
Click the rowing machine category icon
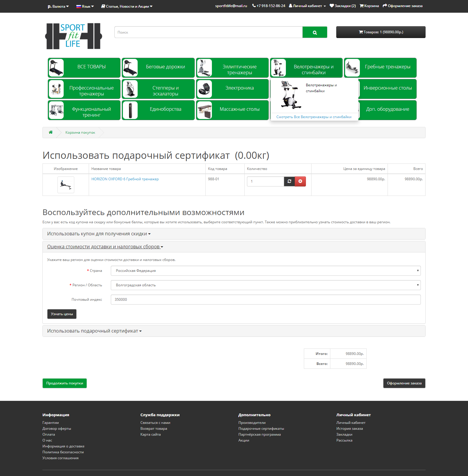[x=352, y=68]
